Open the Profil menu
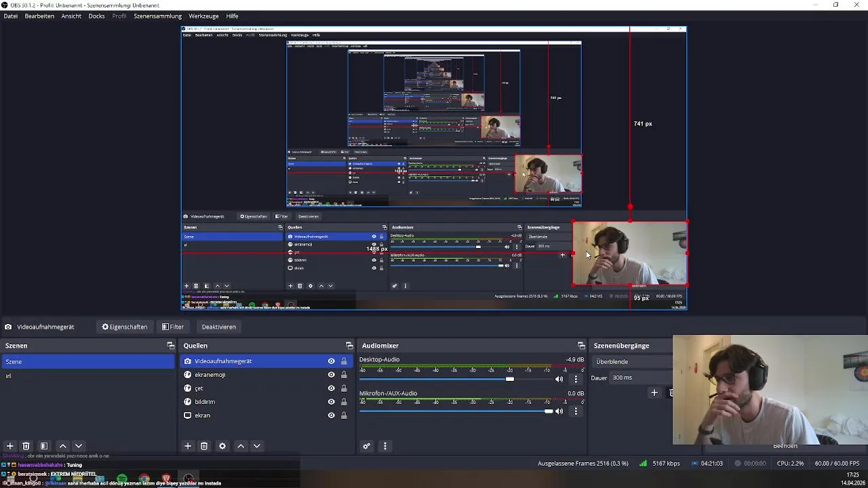 coord(119,16)
